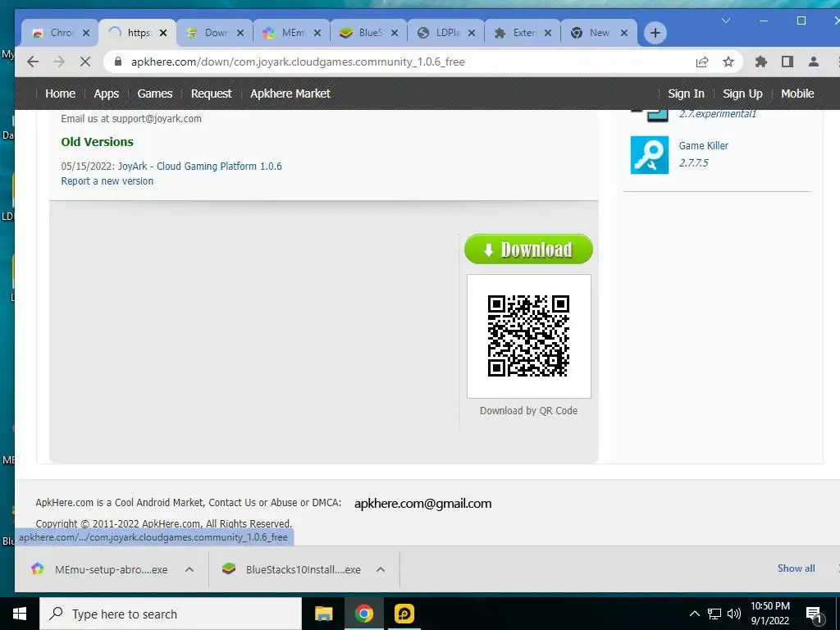The height and width of the screenshot is (630, 840).
Task: Click the forward navigation arrow
Action: tap(59, 62)
